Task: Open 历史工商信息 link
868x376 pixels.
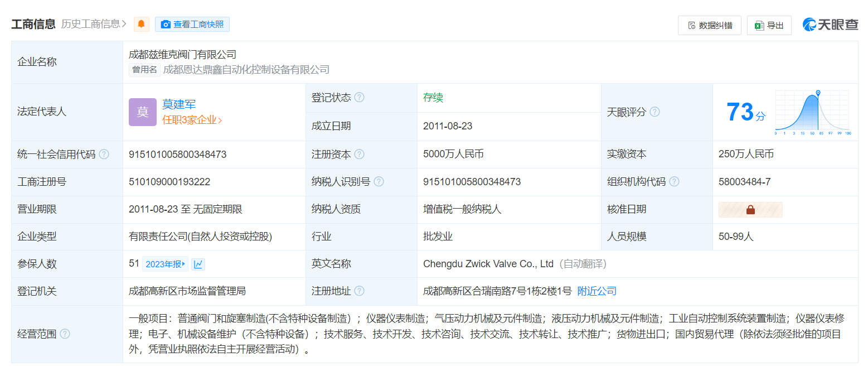Action: 94,24
